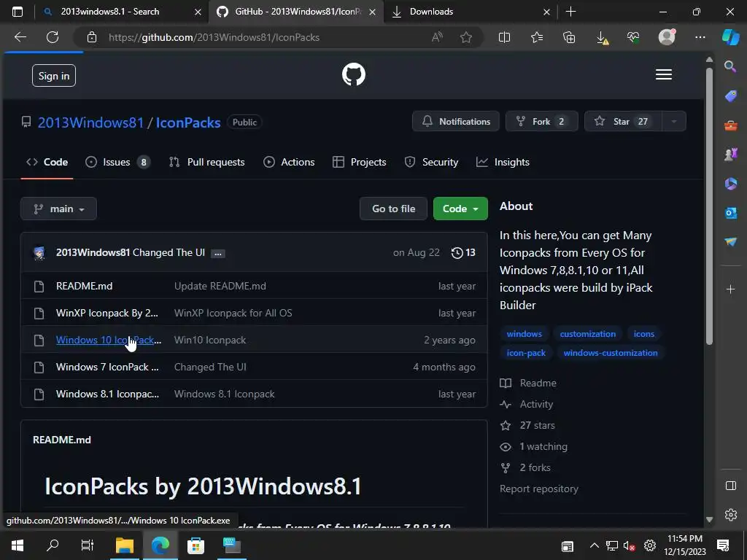Open the 2013Windows81 owner link

[x=90, y=122]
